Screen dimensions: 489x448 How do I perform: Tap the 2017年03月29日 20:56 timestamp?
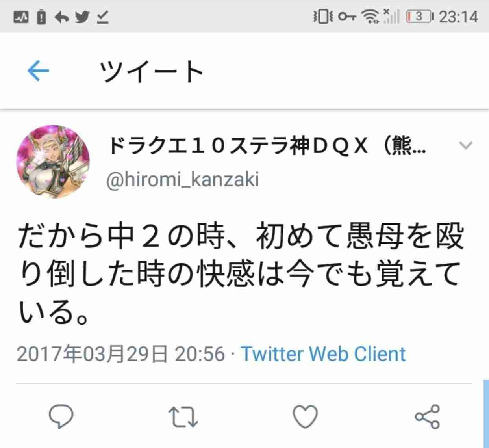(120, 353)
